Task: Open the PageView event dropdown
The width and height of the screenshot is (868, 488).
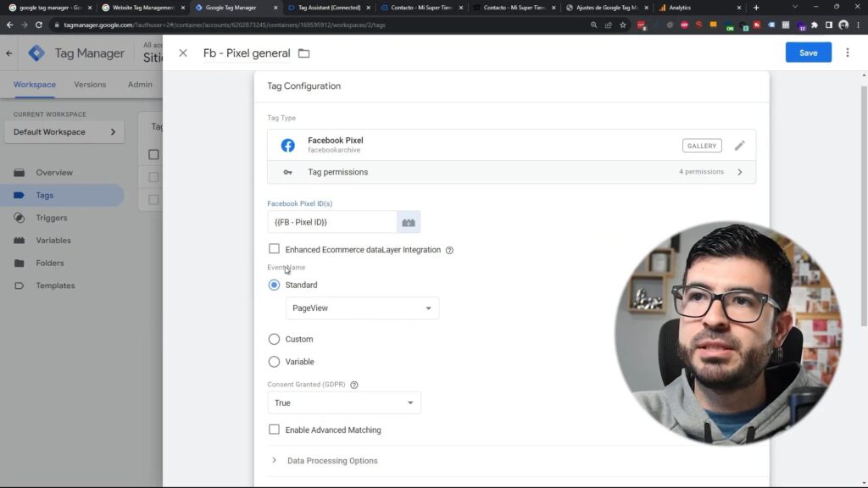Action: pyautogui.click(x=362, y=308)
